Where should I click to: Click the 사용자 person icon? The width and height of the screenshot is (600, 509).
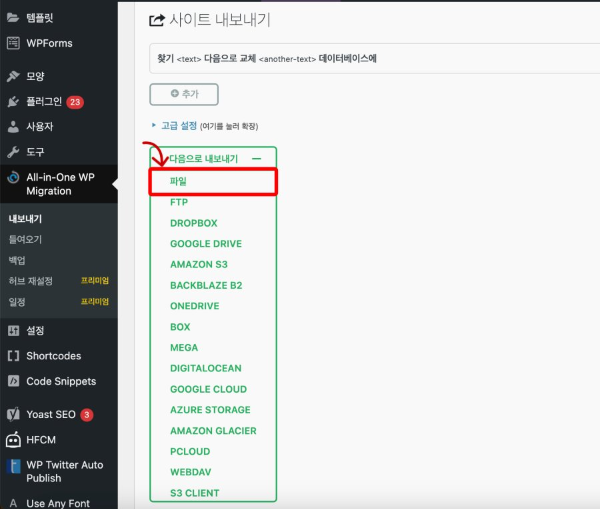13,127
